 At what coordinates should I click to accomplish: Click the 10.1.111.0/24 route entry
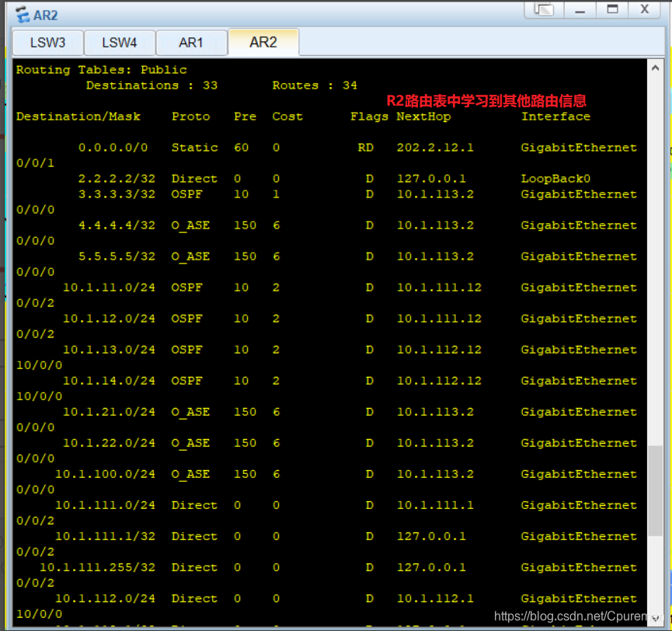106,505
